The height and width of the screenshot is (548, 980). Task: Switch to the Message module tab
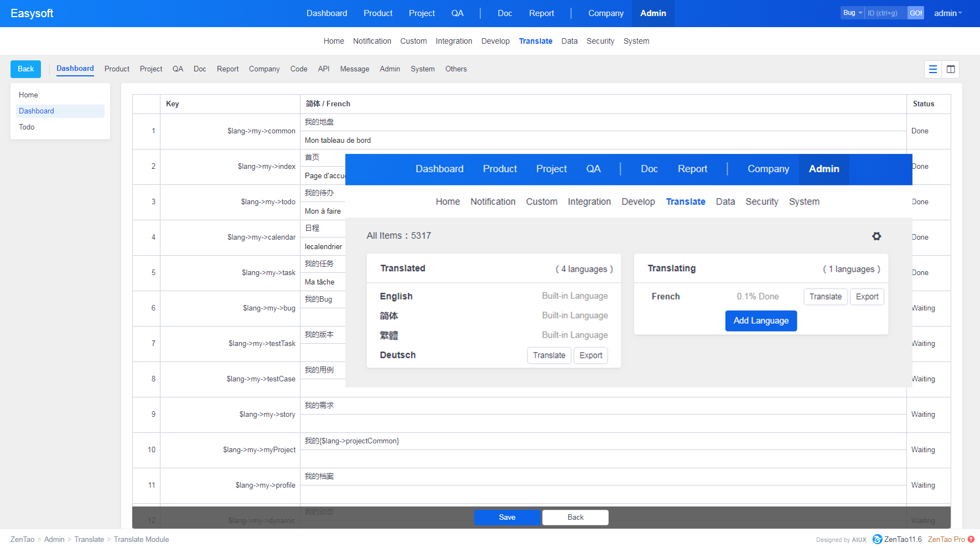pos(354,69)
